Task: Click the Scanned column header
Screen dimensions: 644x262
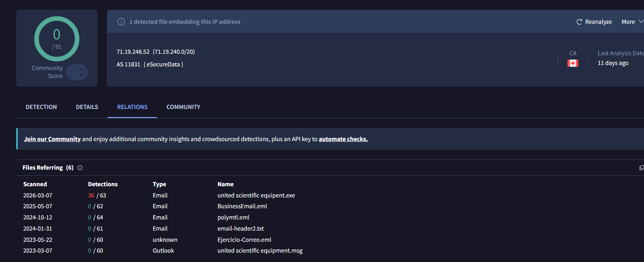Action: point(35,184)
